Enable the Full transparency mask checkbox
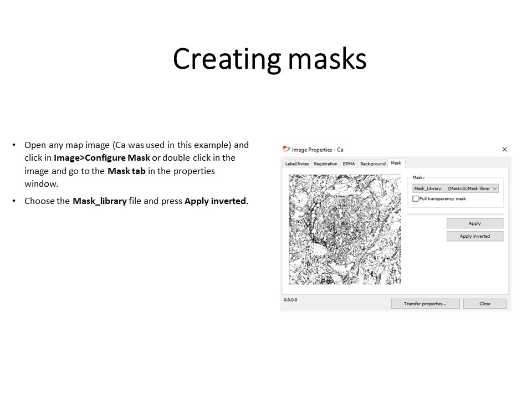Image resolution: width=532 pixels, height=399 pixels. (416, 198)
